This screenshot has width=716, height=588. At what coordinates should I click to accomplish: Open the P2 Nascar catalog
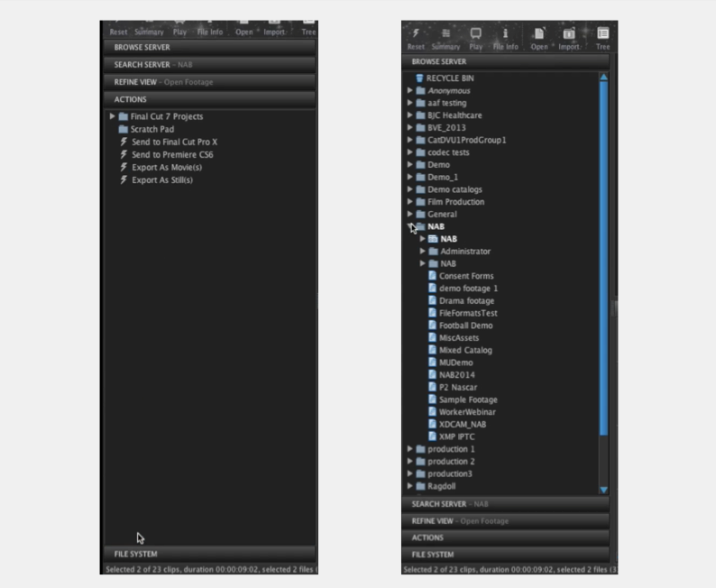[x=453, y=387]
